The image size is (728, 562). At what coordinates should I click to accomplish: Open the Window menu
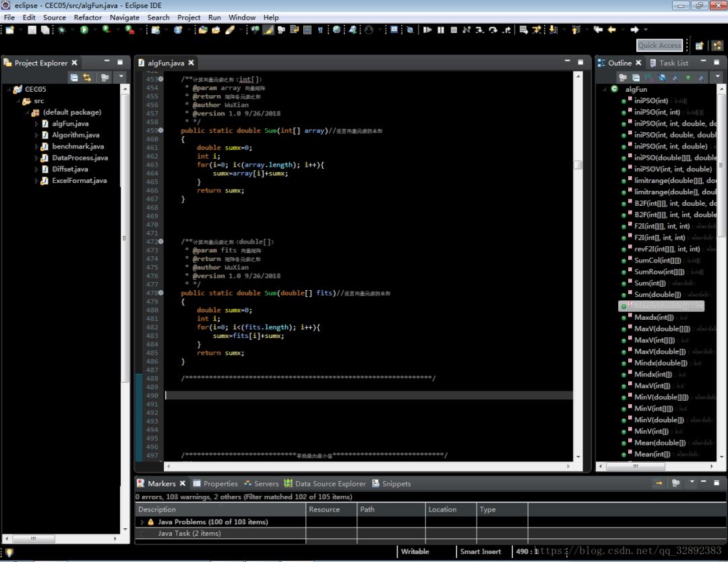pyautogui.click(x=241, y=18)
